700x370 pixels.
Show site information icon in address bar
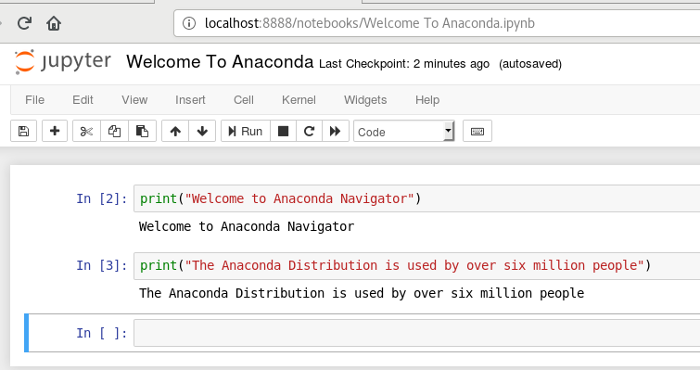point(189,23)
